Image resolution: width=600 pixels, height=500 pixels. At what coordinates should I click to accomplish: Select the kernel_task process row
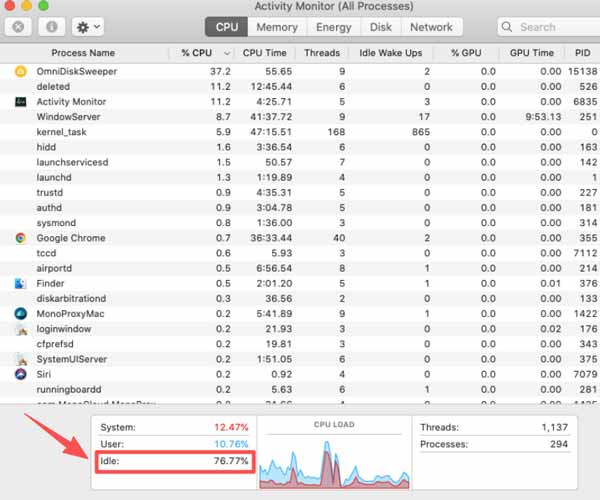[300, 132]
